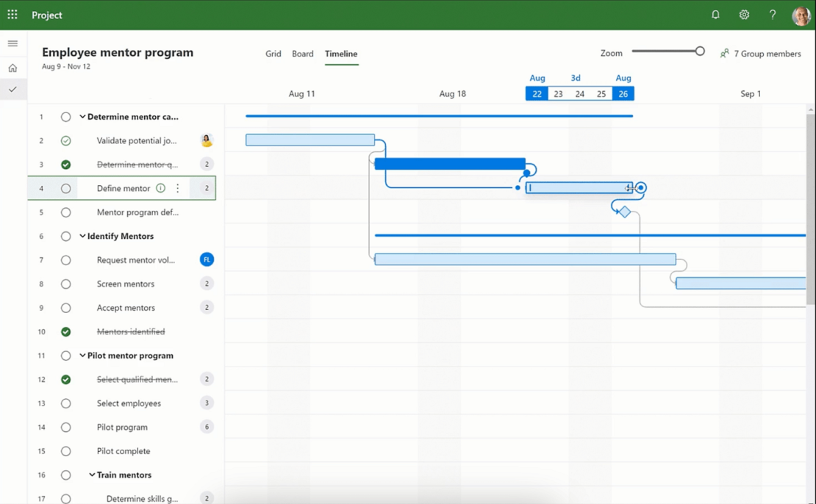Open the Help menu
The height and width of the screenshot is (504, 816).
[772, 15]
